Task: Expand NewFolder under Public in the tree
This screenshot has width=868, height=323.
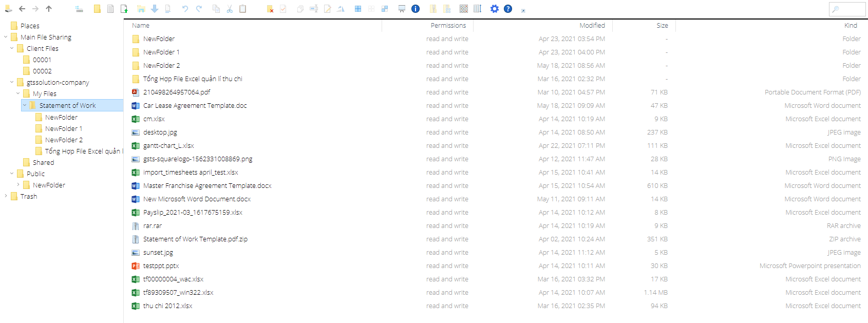Action: tap(18, 185)
